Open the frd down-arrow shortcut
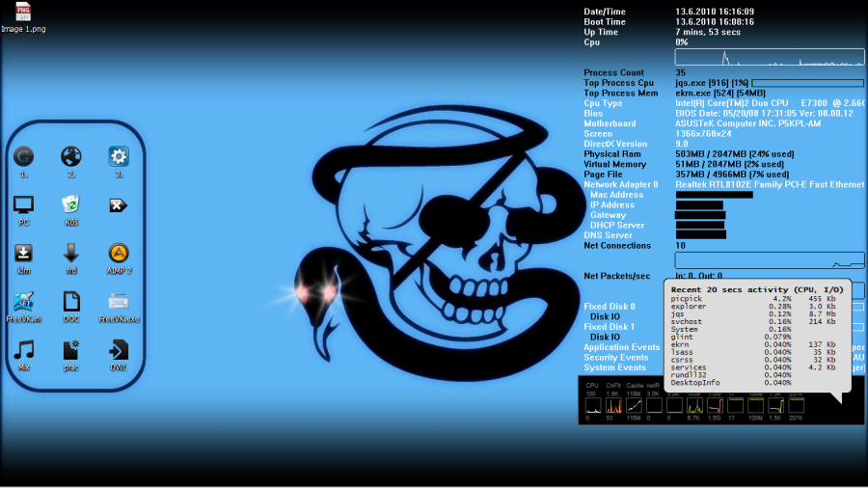This screenshot has width=868, height=488. pyautogui.click(x=71, y=253)
